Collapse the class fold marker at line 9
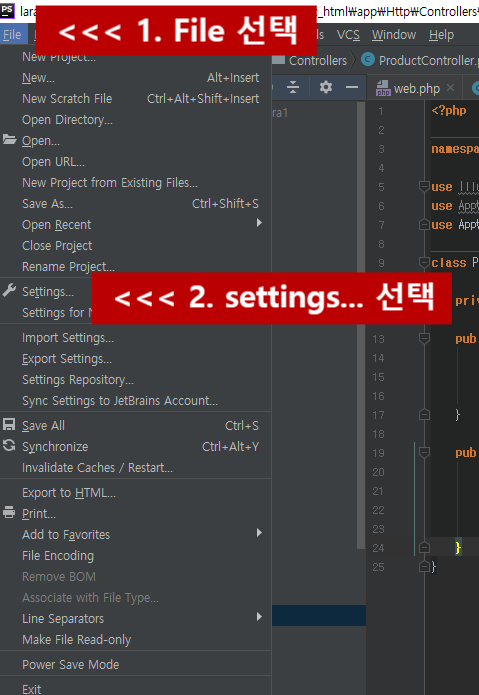 tap(424, 263)
